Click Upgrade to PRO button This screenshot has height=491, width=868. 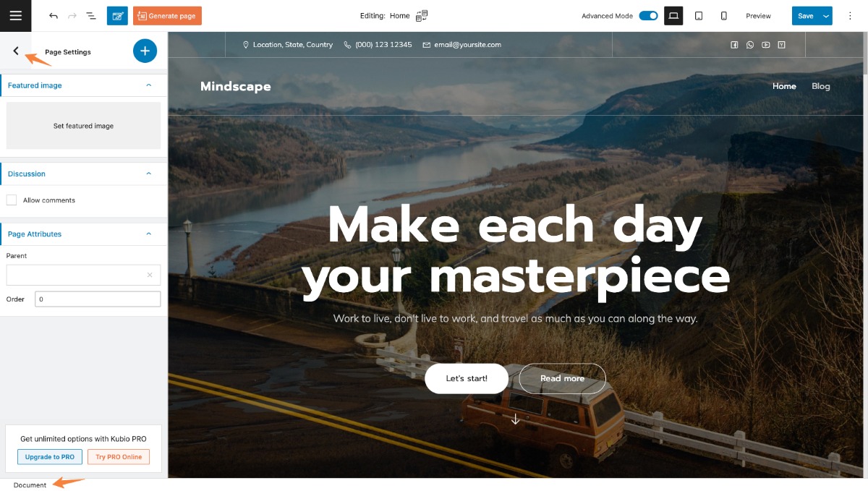click(x=50, y=457)
